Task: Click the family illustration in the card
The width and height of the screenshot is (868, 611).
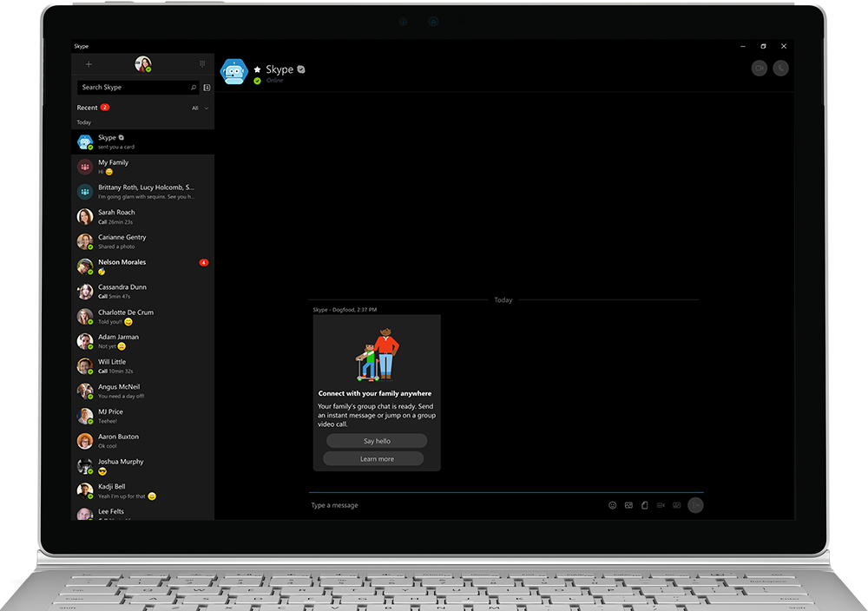Action: (x=377, y=355)
